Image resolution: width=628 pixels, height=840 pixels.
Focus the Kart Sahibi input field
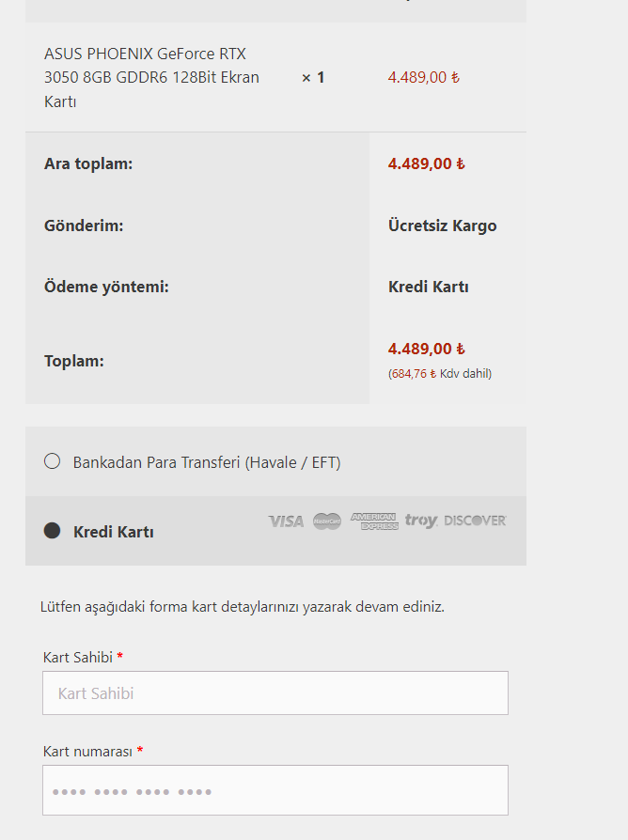click(x=275, y=693)
